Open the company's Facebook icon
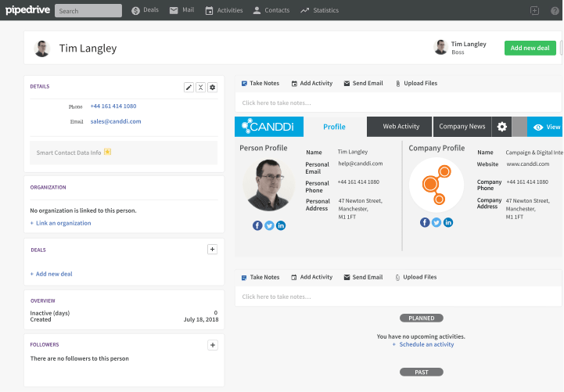This screenshot has width=564, height=392. [x=425, y=223]
